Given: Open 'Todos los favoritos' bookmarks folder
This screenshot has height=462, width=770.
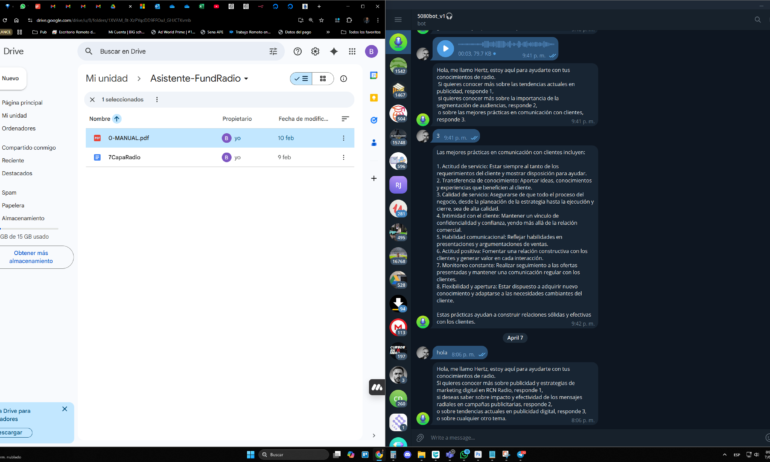Looking at the screenshot, I should point(361,32).
